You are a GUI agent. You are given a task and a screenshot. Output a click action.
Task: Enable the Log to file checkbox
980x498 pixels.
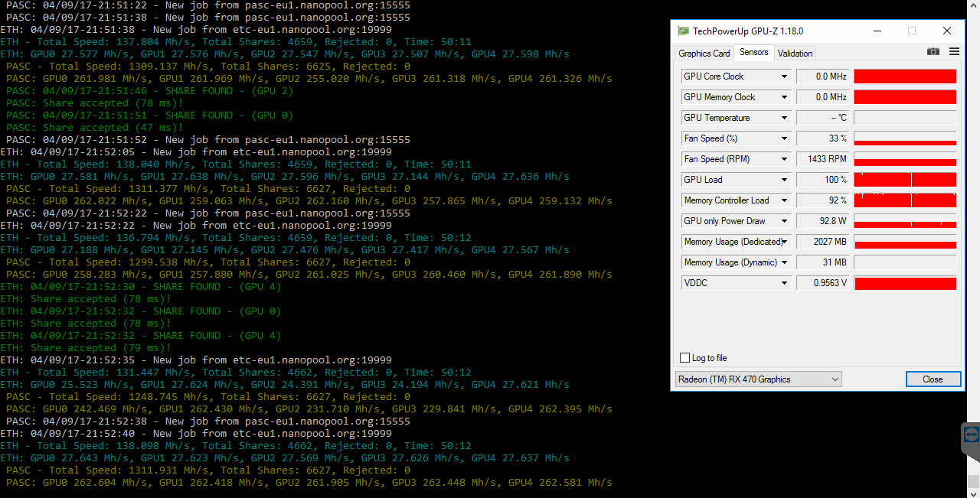685,358
